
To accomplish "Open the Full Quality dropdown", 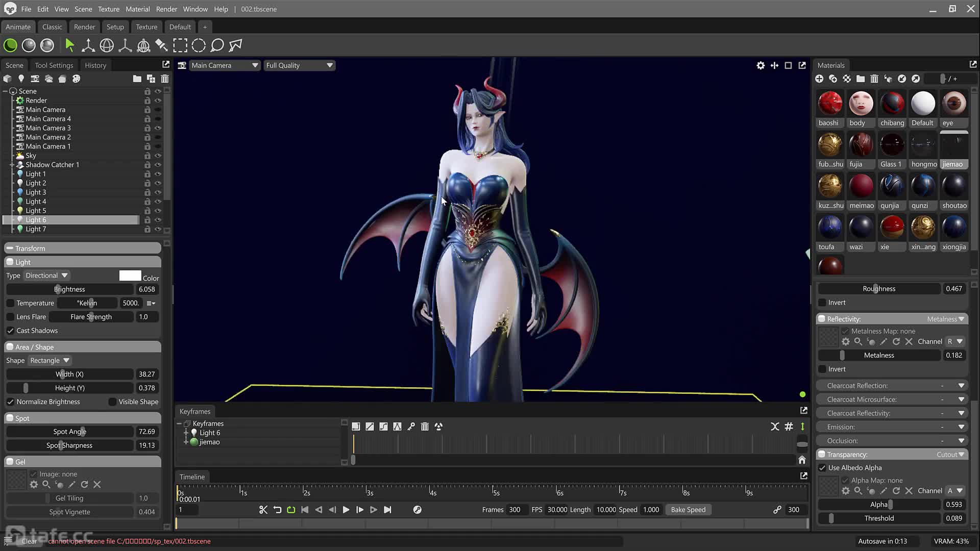I will (299, 65).
